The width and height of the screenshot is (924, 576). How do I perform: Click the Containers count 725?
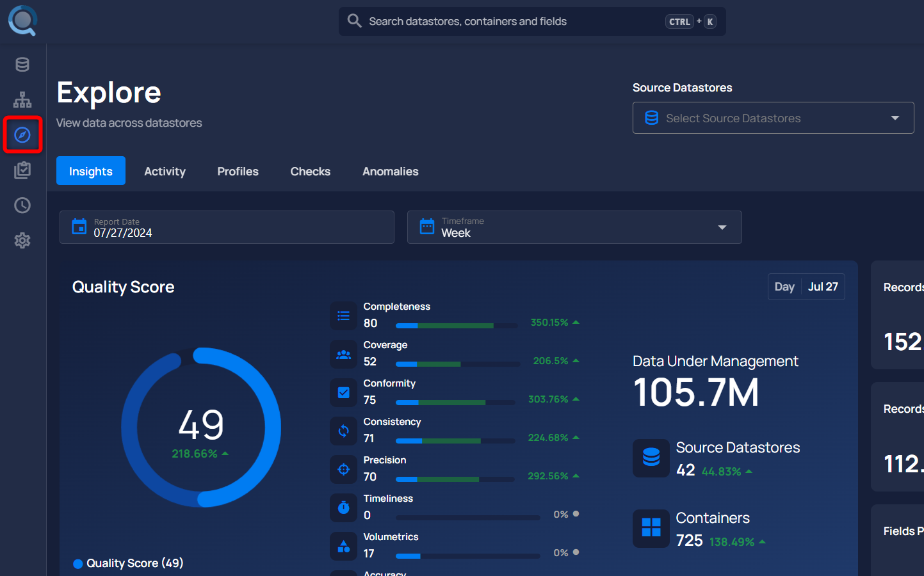click(690, 541)
